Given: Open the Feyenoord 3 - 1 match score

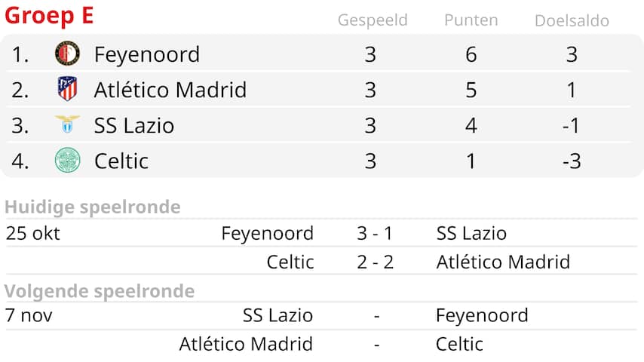Looking at the screenshot, I should coord(375,234).
